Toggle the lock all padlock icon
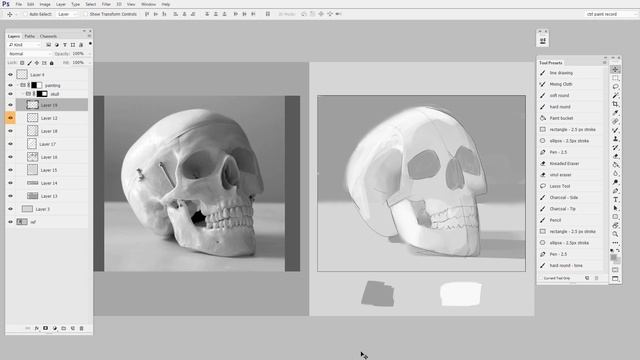640x360 pixels. [x=51, y=63]
